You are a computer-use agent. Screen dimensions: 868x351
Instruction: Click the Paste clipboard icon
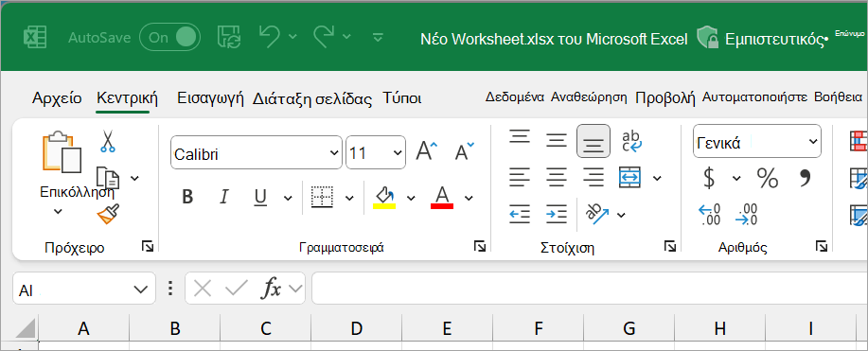(62, 151)
